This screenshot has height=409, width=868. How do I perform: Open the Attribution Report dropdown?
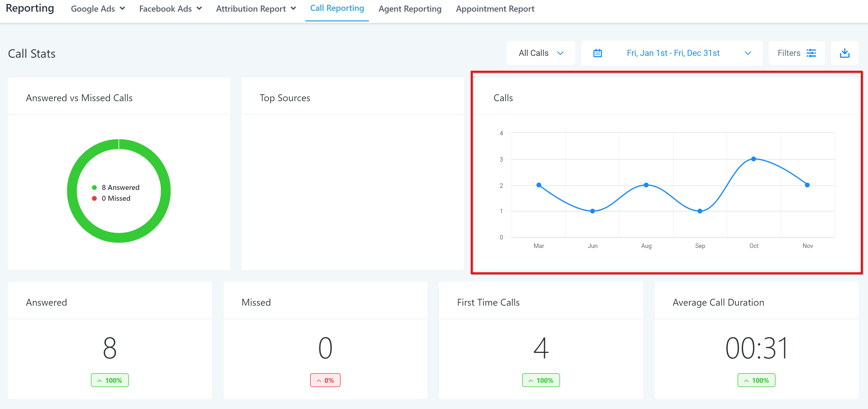pos(256,9)
